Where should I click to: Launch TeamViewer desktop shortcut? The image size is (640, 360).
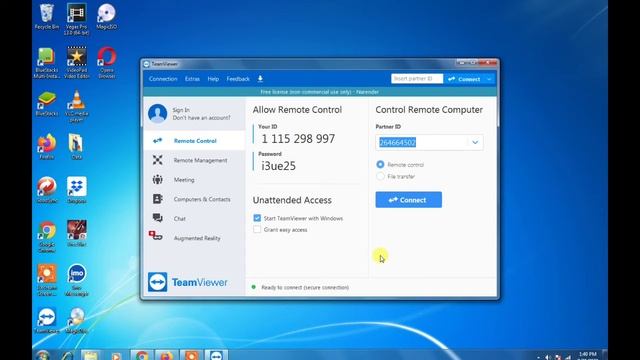[x=47, y=321]
